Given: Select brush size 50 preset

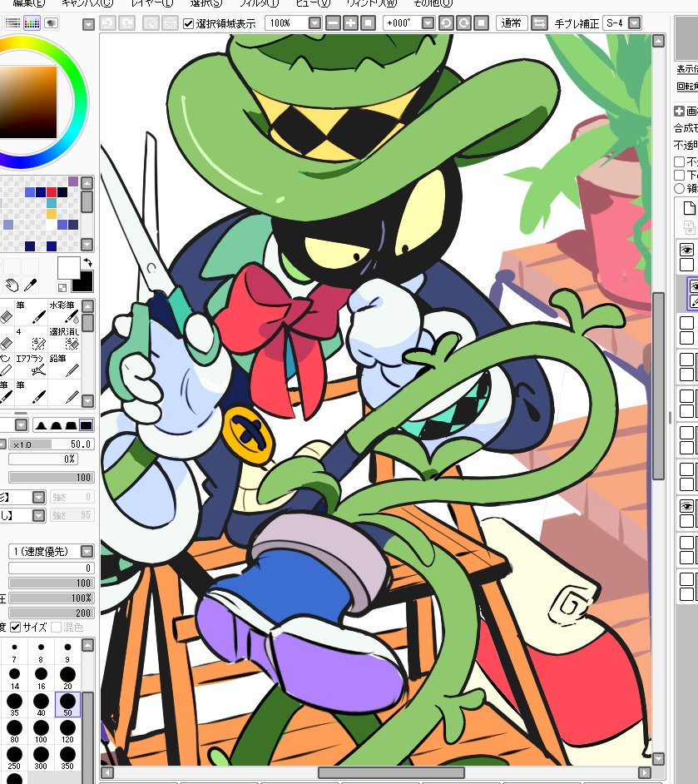Looking at the screenshot, I should click(x=67, y=704).
